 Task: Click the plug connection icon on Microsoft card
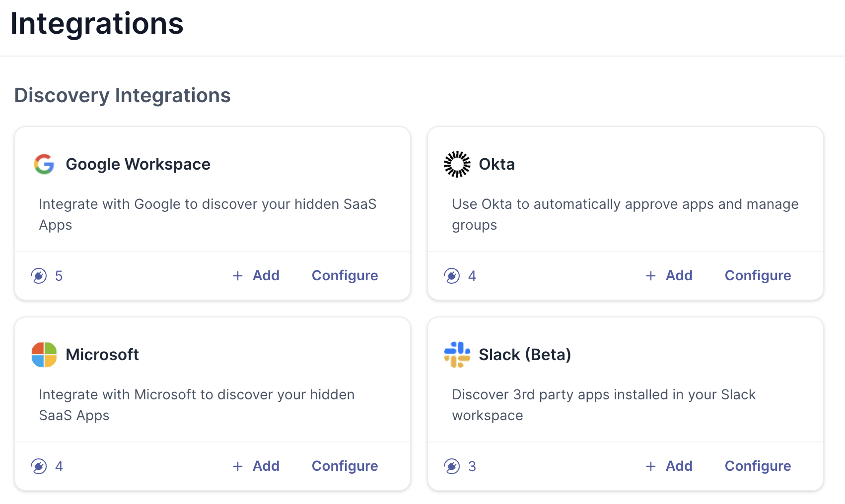tap(39, 466)
